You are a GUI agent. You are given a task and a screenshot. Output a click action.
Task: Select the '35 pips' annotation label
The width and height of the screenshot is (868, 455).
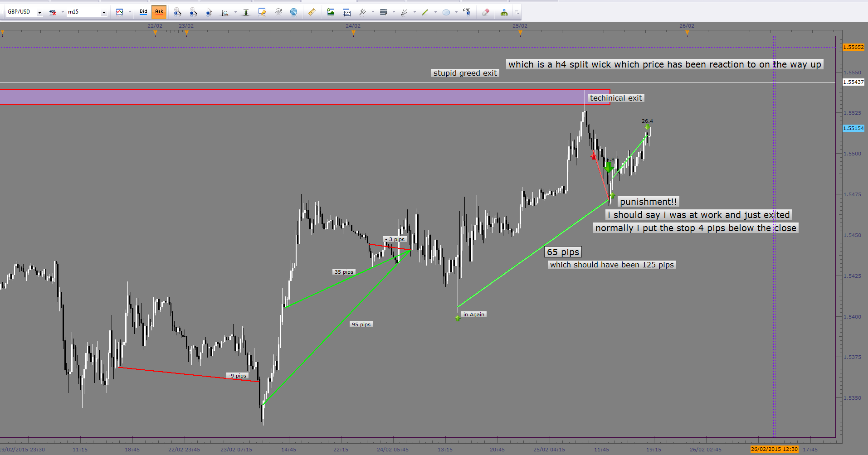tap(344, 272)
